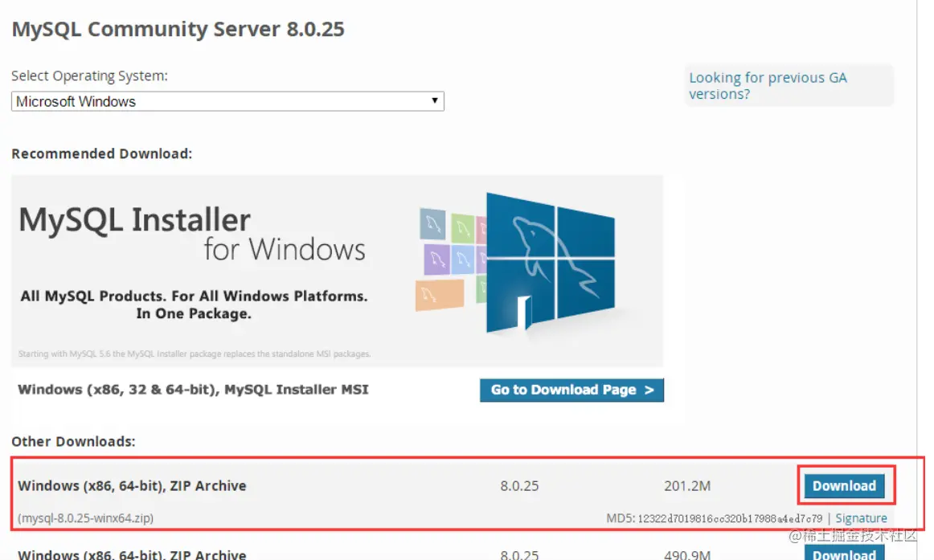934x560 pixels.
Task: Click the 'Other Downloads:' label
Action: [73, 441]
